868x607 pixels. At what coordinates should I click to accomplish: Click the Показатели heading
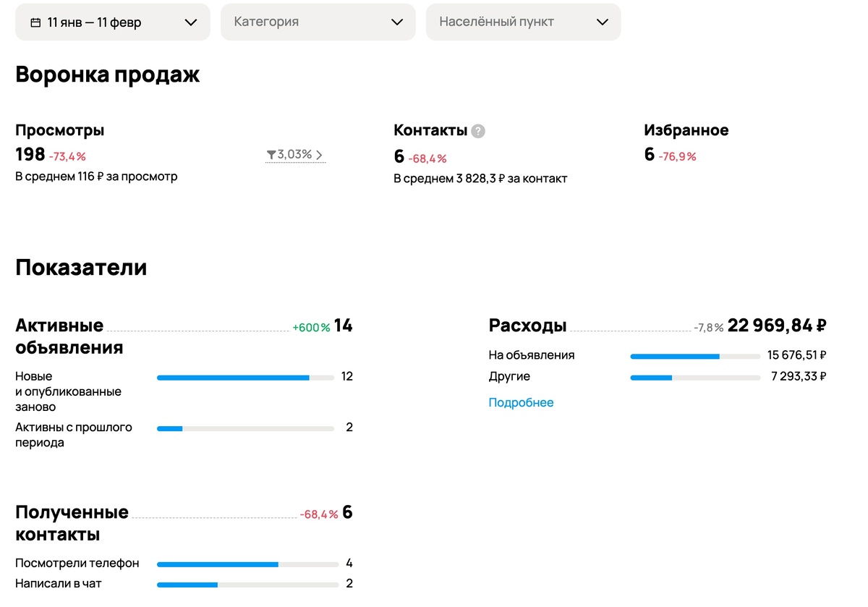(x=81, y=267)
